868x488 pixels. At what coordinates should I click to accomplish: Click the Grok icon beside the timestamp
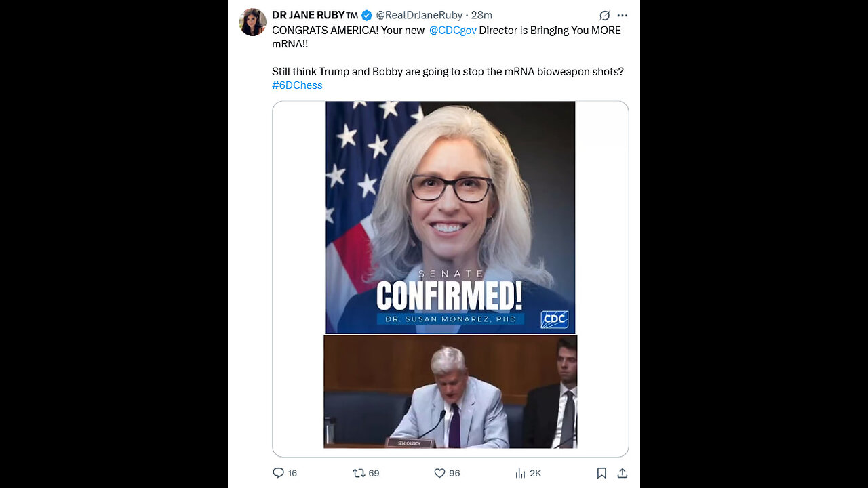pos(604,15)
